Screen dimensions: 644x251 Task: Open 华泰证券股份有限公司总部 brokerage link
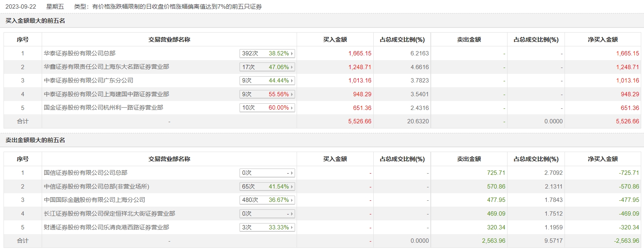(x=79, y=53)
